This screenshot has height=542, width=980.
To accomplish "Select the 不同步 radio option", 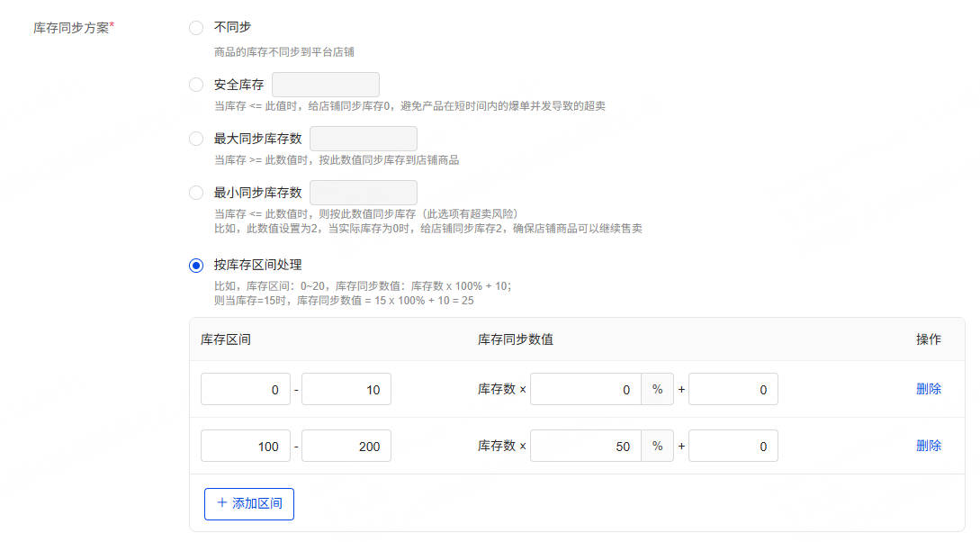I will [196, 28].
